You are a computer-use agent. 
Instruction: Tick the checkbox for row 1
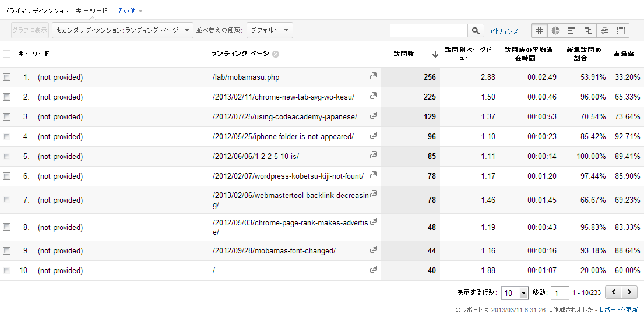click(7, 77)
